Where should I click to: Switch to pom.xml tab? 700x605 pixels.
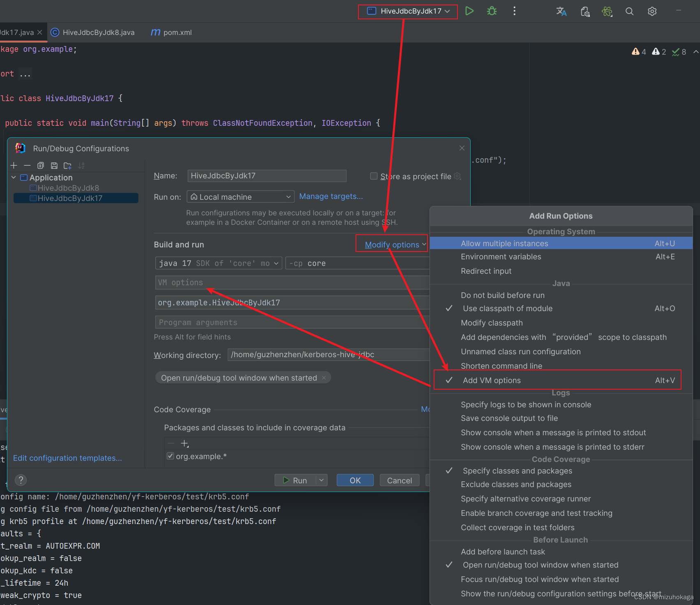tap(171, 32)
